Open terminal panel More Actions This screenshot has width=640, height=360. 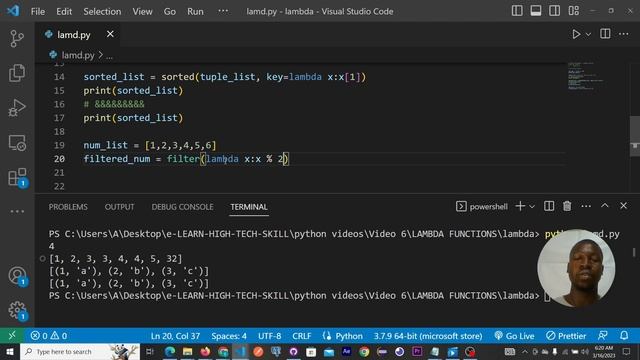click(586, 206)
